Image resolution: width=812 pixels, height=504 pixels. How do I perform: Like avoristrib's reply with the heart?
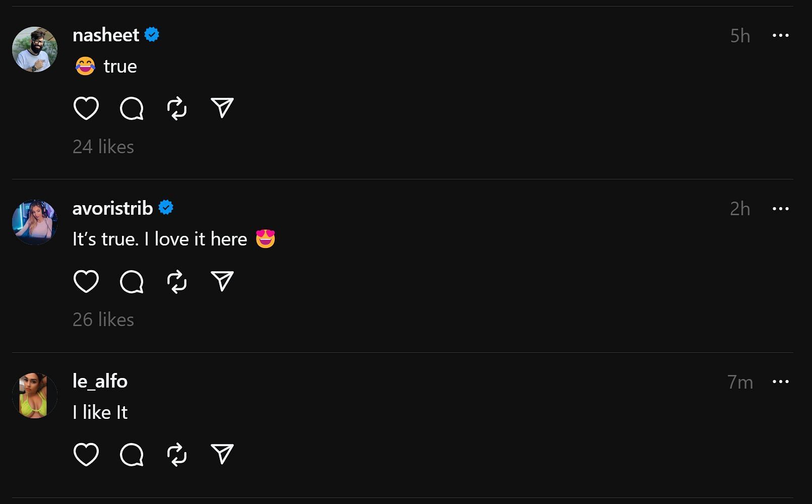[x=86, y=281]
